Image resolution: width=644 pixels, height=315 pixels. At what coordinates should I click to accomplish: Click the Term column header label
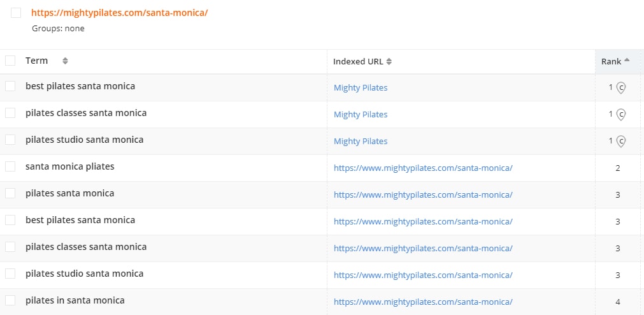coord(36,61)
